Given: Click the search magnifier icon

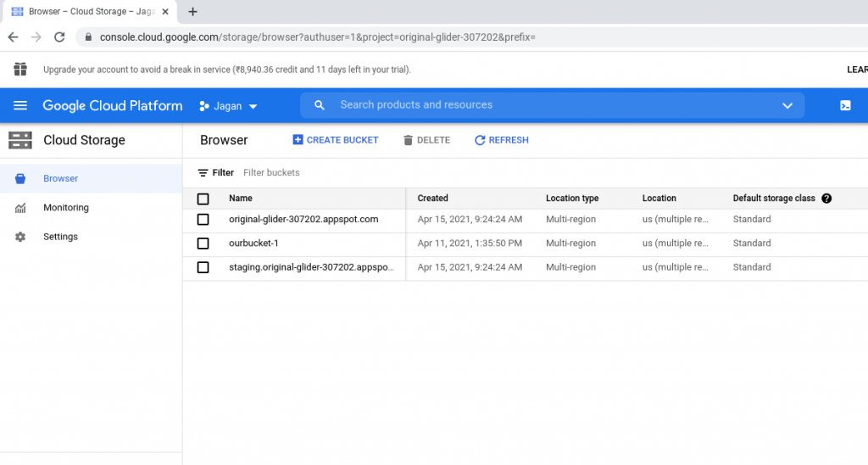Looking at the screenshot, I should 320,105.
